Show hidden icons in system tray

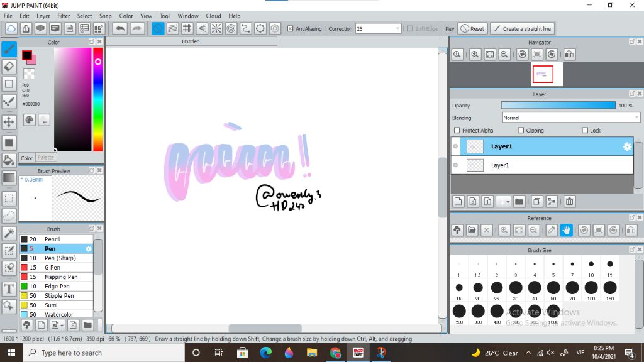(x=528, y=353)
